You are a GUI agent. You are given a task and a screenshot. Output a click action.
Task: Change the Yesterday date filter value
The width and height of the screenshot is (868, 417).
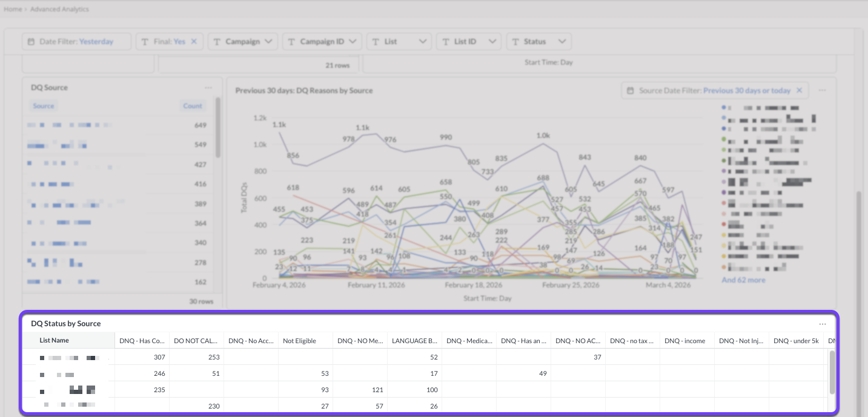coord(96,42)
